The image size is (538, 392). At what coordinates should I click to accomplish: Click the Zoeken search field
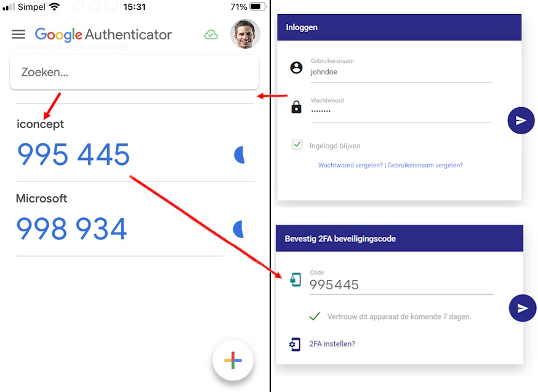click(x=134, y=72)
